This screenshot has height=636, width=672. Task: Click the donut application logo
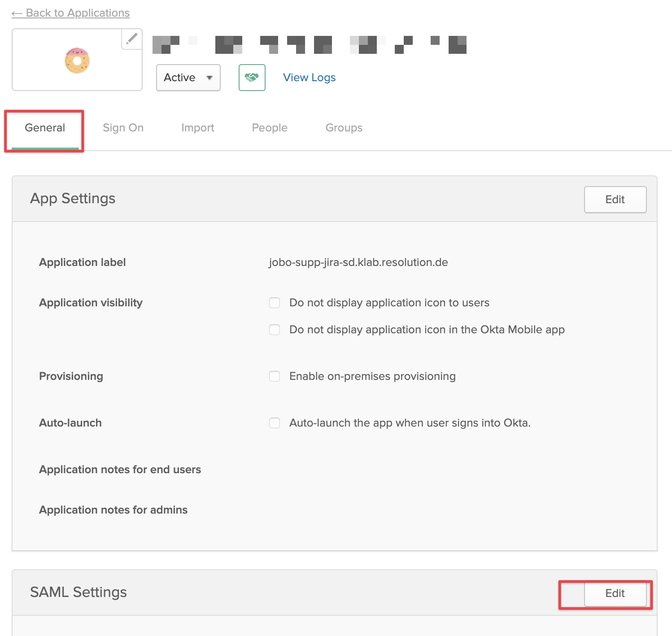[x=77, y=61]
